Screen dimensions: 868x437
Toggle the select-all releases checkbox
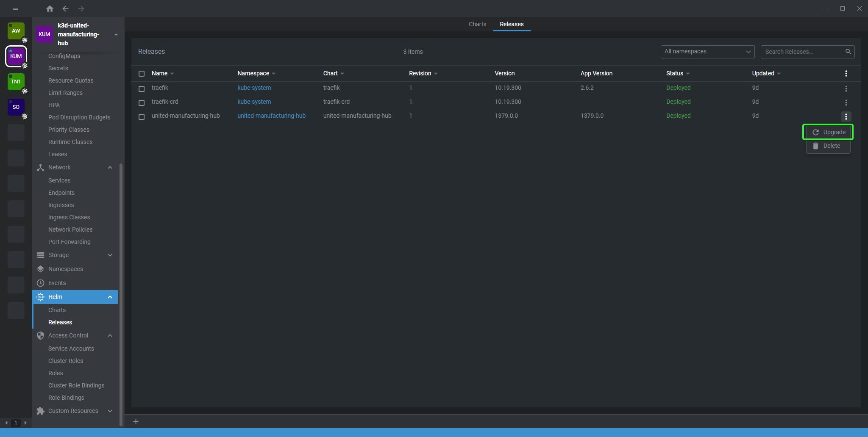click(142, 74)
